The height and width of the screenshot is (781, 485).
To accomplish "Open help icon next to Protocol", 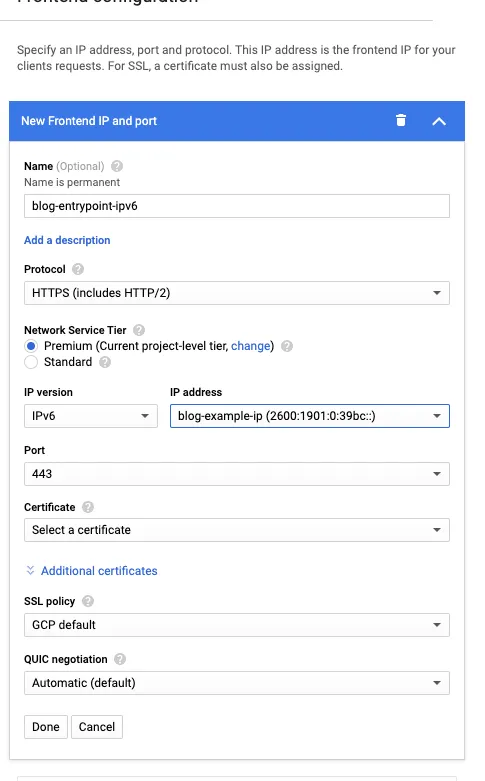I will click(78, 269).
